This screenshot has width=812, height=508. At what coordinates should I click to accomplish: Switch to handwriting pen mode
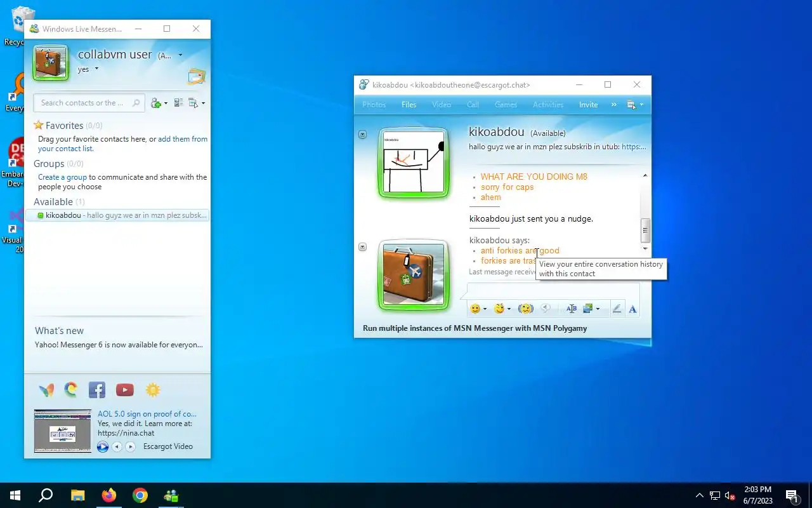pos(617,309)
